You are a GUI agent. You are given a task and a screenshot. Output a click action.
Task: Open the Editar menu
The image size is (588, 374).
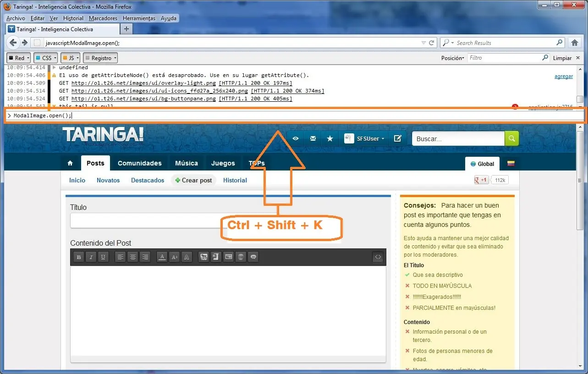(38, 18)
